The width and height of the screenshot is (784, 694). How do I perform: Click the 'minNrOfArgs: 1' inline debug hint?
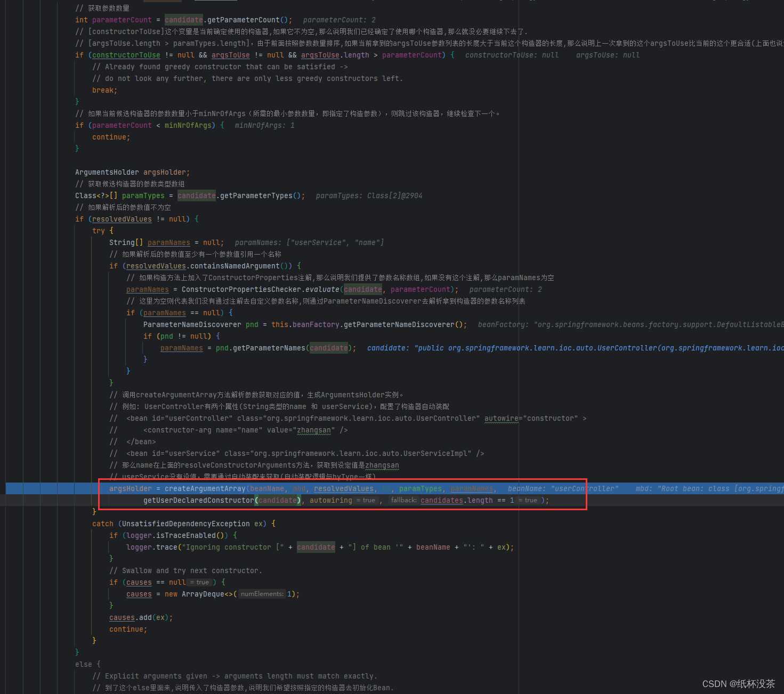(x=264, y=125)
